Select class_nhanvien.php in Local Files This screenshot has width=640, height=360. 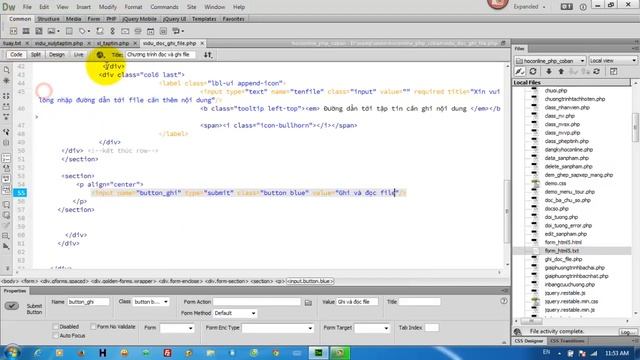[567, 108]
